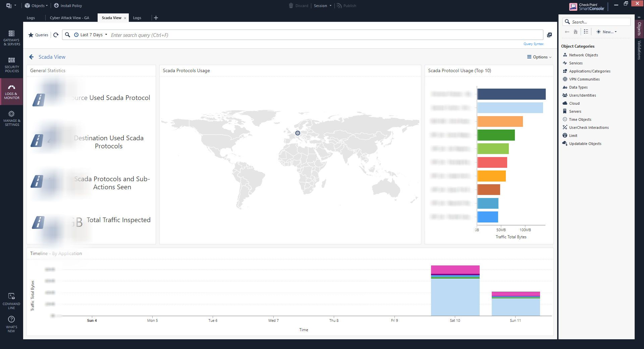
Task: Click Destination Used Scada Protocols statistic icon
Action: tap(37, 140)
